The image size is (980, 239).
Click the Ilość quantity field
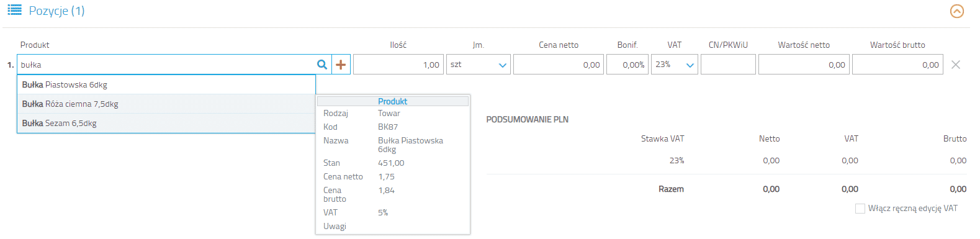point(398,65)
